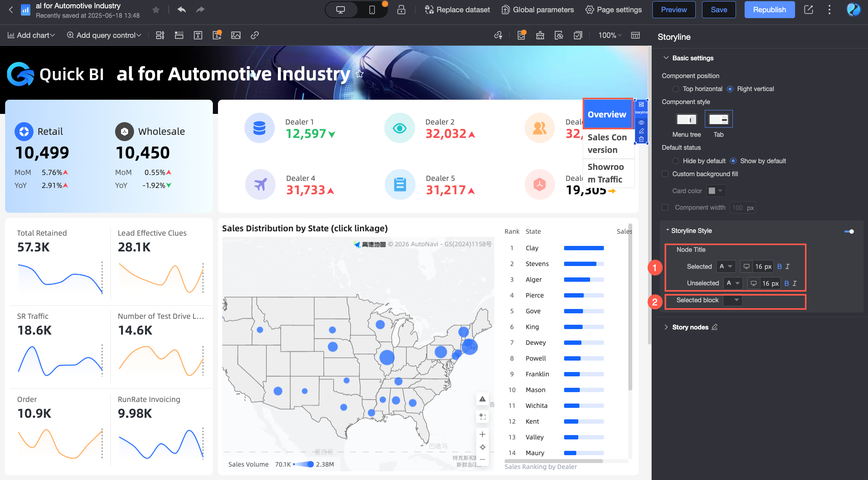Image resolution: width=868 pixels, height=480 pixels.
Task: Select Hide by default radio option
Action: click(x=676, y=161)
